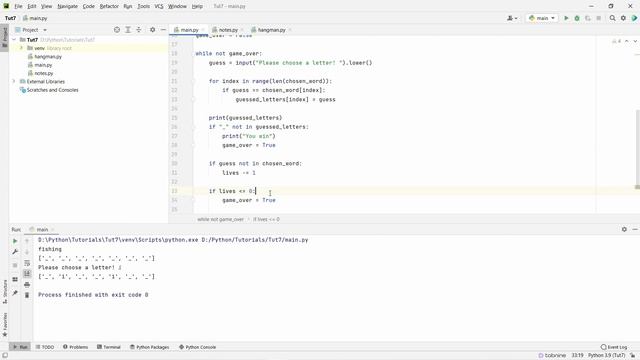Run the main configuration from the top toolbar

click(566, 18)
